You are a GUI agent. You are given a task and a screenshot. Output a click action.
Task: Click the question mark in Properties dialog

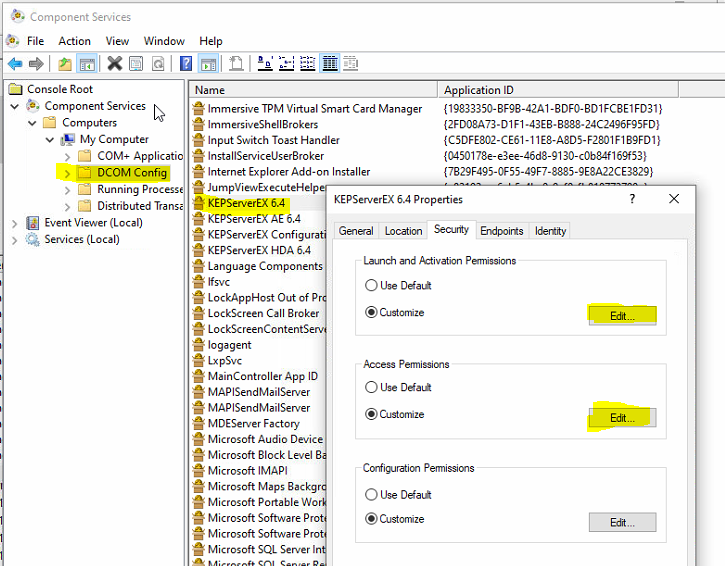coord(632,199)
